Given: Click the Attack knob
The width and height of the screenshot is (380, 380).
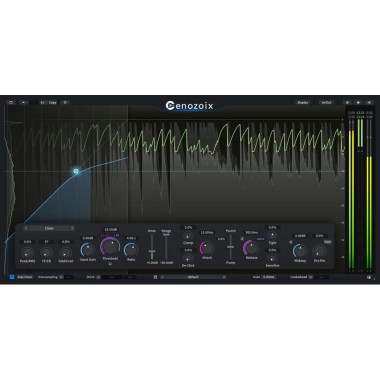Looking at the screenshot, I should (207, 248).
